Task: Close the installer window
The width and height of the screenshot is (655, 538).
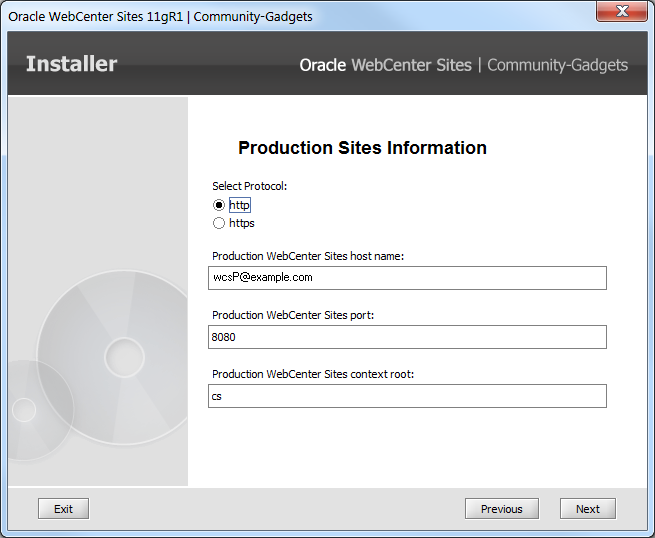Action: coord(622,11)
